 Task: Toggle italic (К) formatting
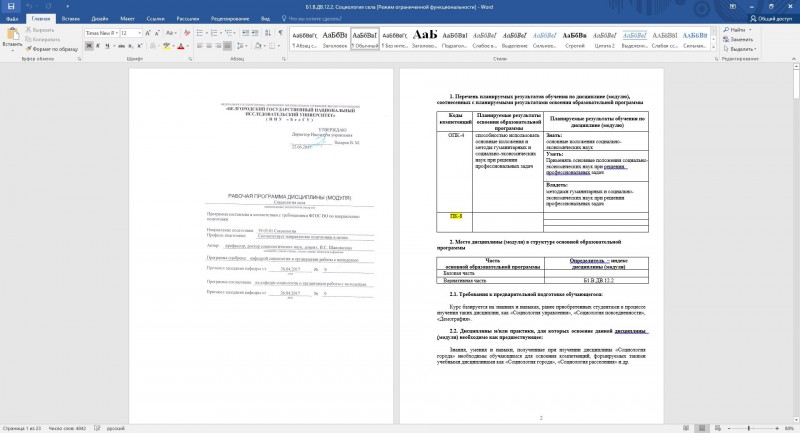click(98, 46)
